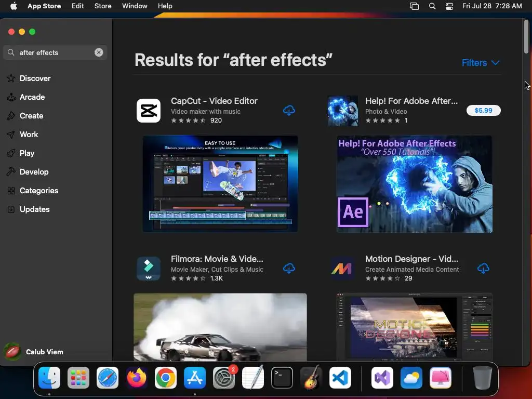The width and height of the screenshot is (532, 399).
Task: Clear the after effects search text
Action: point(99,52)
